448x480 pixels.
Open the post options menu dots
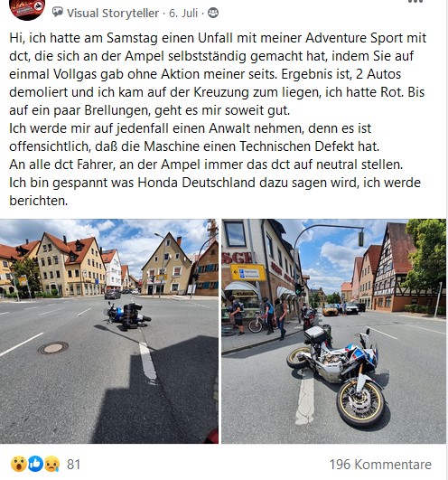coord(415,2)
